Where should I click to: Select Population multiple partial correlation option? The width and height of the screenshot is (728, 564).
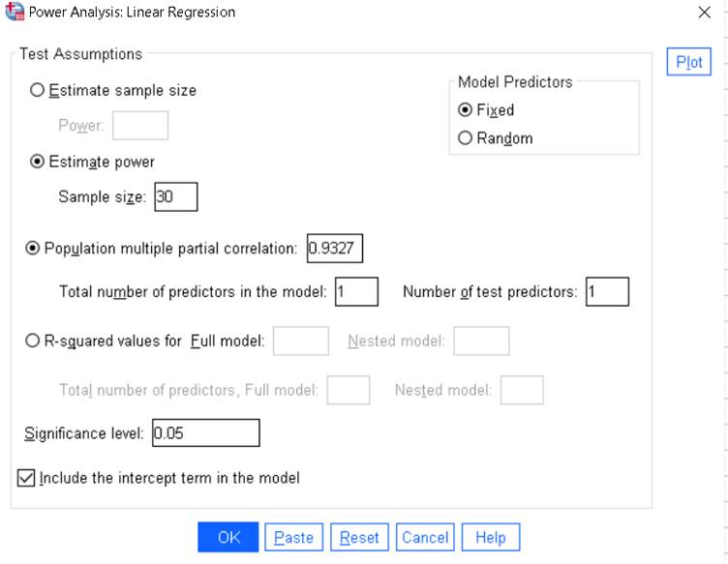click(x=33, y=248)
